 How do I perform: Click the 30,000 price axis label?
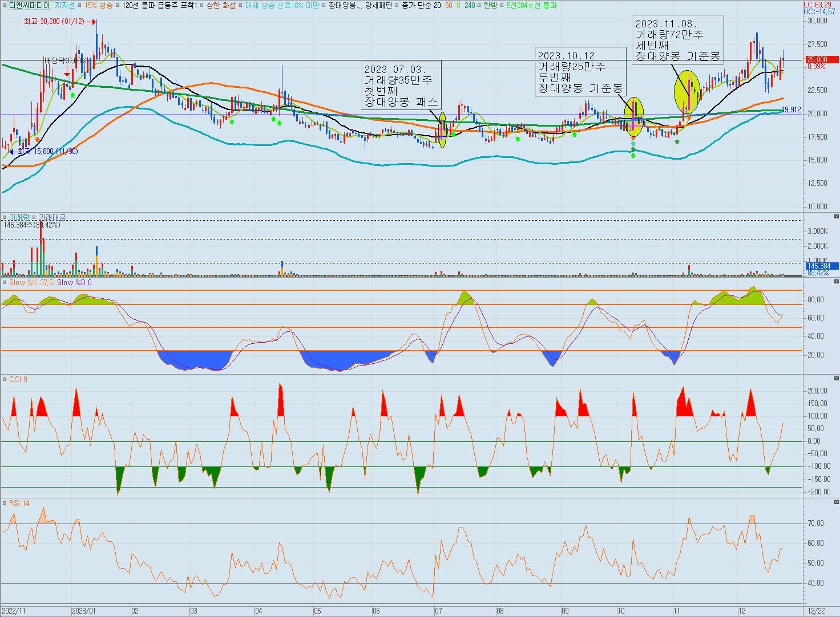click(818, 21)
